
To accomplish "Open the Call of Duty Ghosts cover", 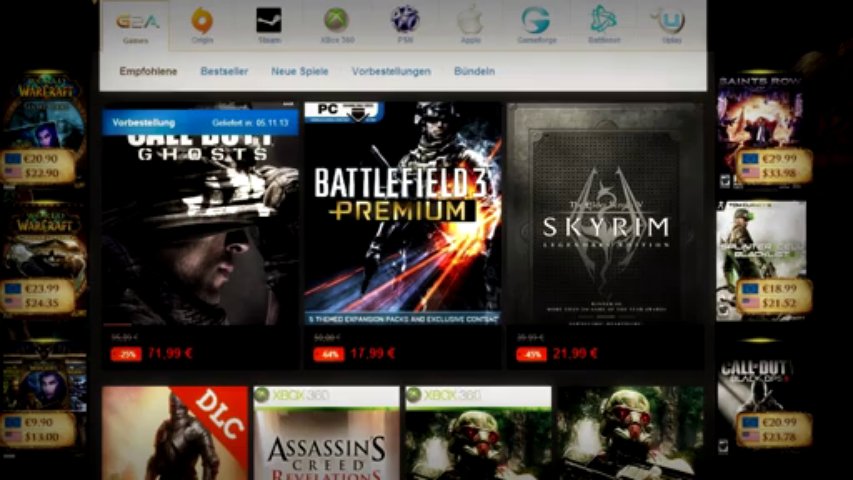I will pyautogui.click(x=200, y=215).
